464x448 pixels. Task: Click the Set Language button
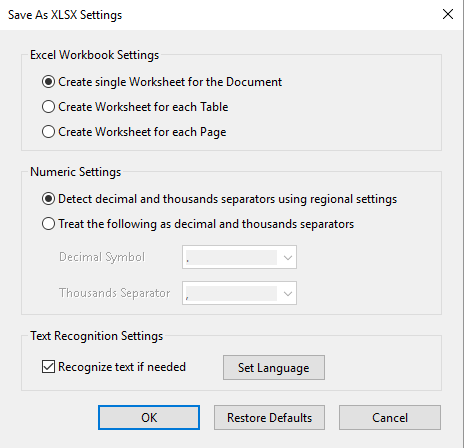(274, 367)
